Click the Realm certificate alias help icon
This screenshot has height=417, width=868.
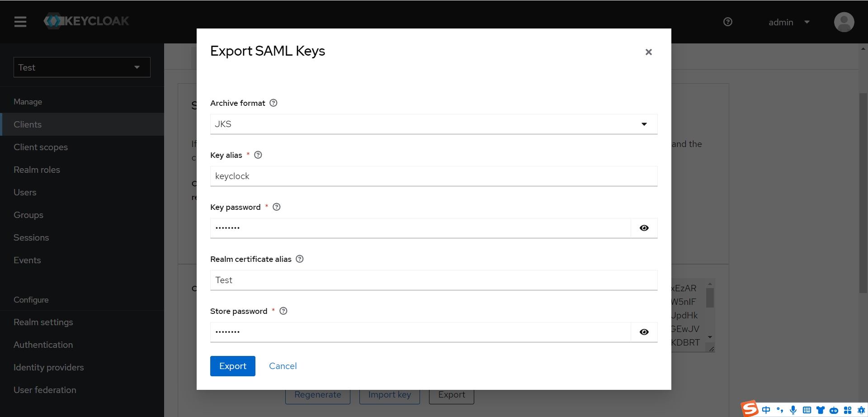pos(299,259)
